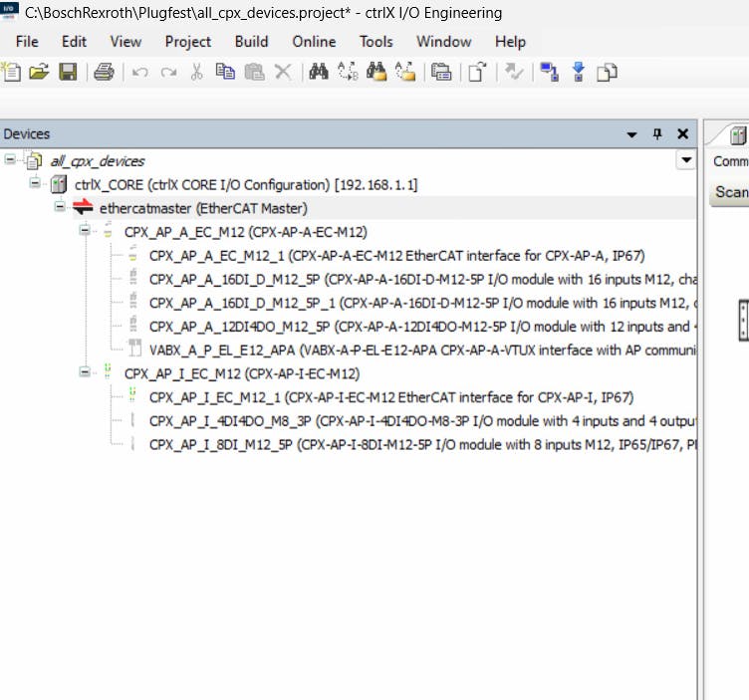
Task: Click the Copy icon in the toolbar
Action: pyautogui.click(x=225, y=72)
